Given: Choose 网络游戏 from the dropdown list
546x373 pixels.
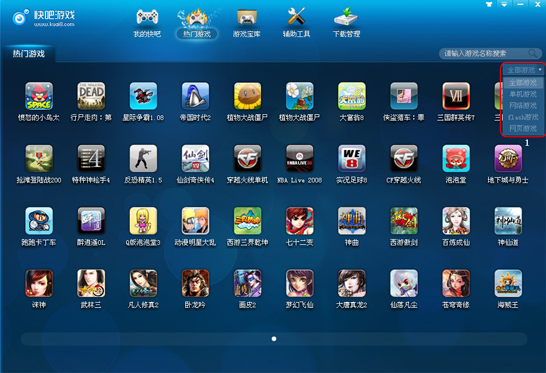Looking at the screenshot, I should click(523, 106).
